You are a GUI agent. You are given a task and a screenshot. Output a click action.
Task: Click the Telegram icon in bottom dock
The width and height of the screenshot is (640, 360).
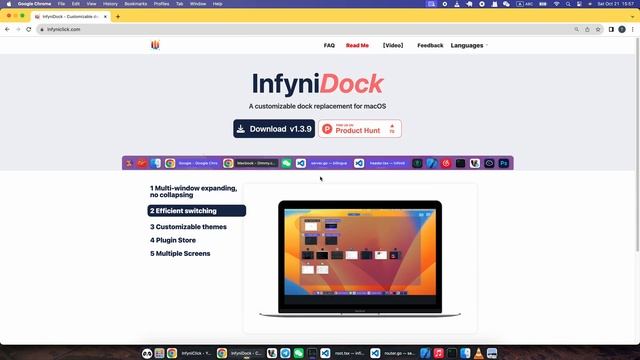click(285, 353)
